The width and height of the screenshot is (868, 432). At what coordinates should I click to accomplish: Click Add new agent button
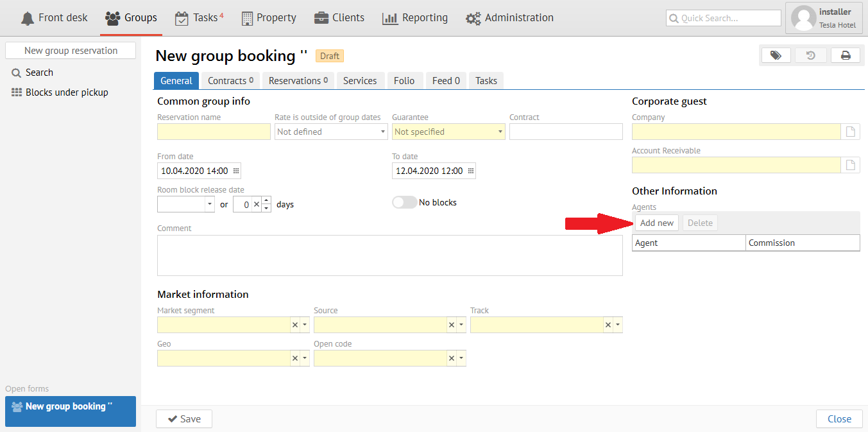[x=656, y=223]
